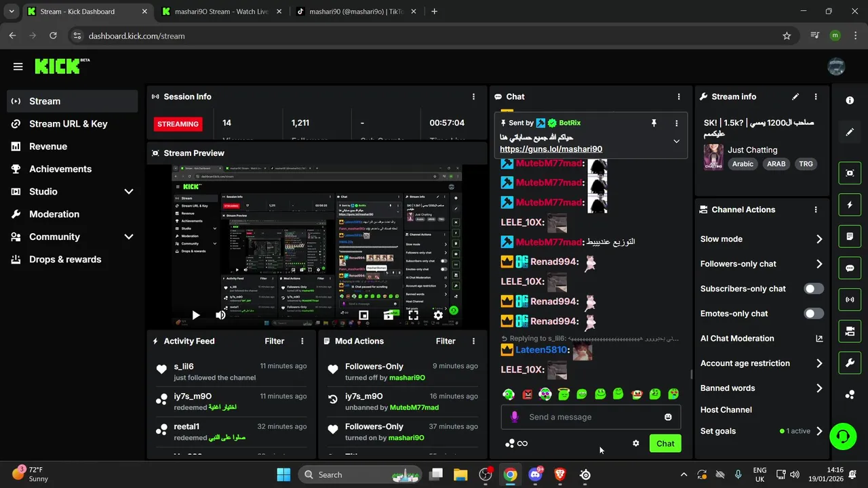Open the guns.lol/mashari90 link

pyautogui.click(x=551, y=149)
